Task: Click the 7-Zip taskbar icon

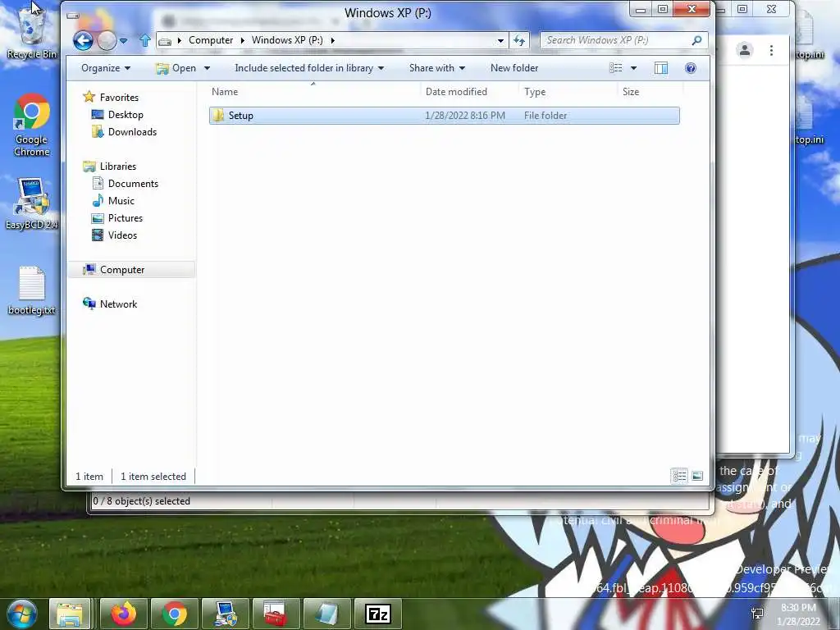Action: point(377,614)
